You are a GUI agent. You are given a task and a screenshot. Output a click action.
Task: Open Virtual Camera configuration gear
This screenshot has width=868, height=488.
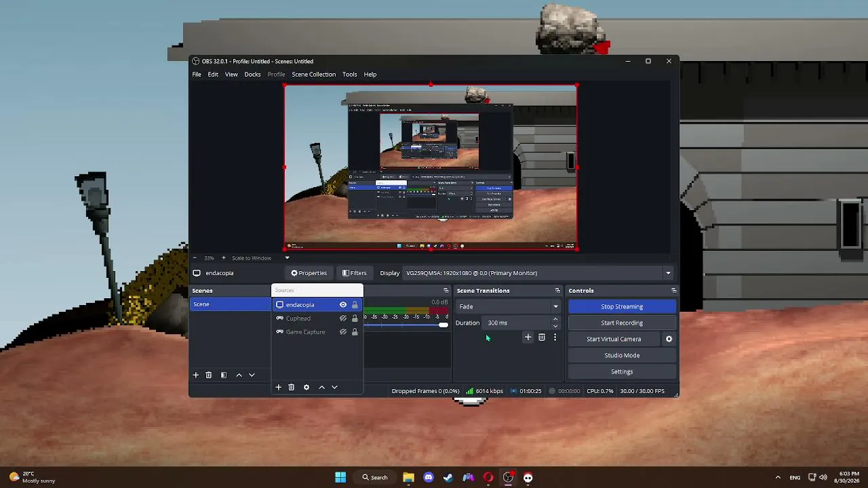(669, 339)
